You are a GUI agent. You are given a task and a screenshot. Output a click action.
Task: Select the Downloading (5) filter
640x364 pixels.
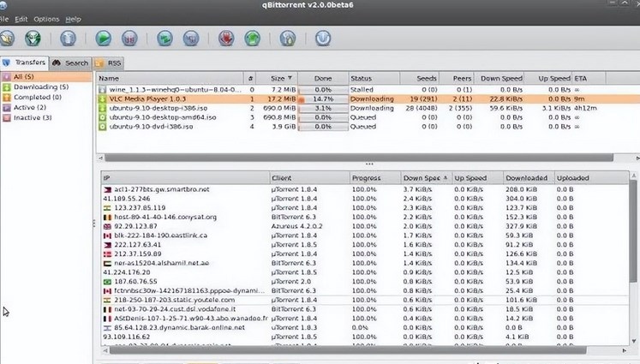(39, 87)
